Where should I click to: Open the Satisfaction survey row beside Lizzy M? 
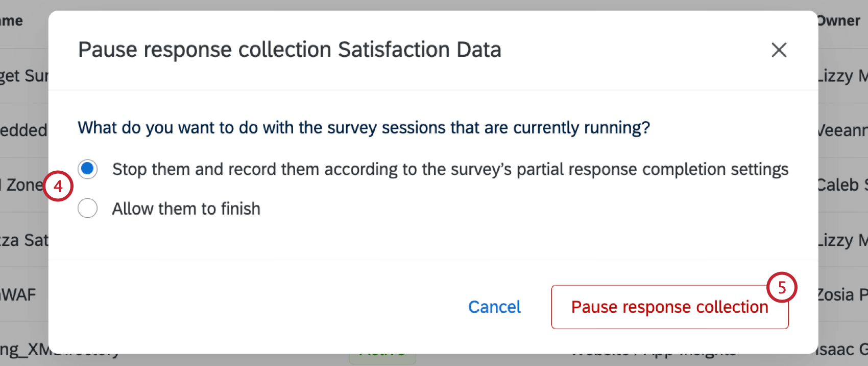23,240
